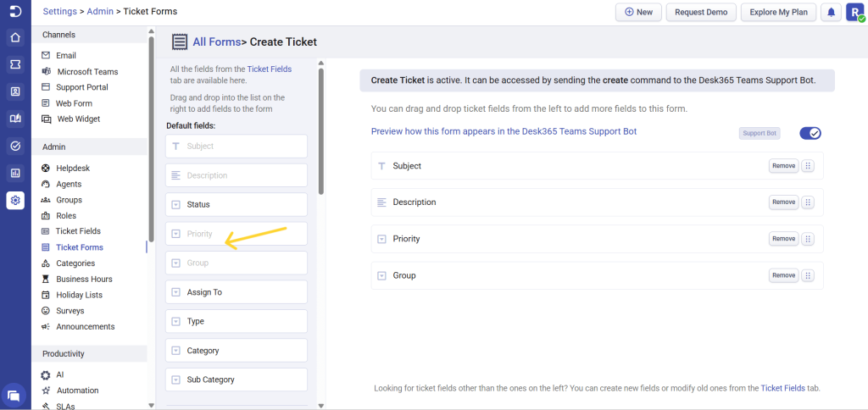This screenshot has height=410, width=868.
Task: Toggle the Support Bot switch off
Action: pyautogui.click(x=810, y=133)
